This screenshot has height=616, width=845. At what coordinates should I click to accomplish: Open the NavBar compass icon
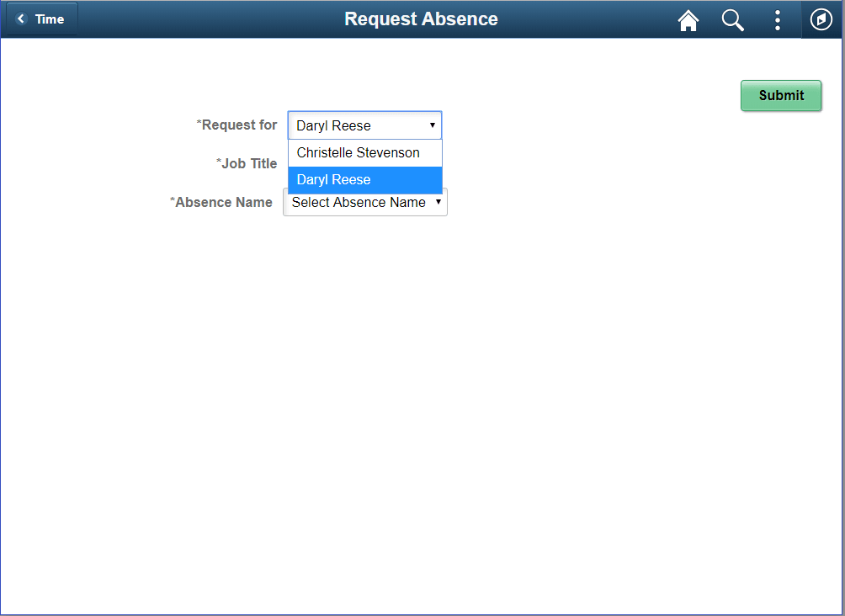[x=821, y=19]
